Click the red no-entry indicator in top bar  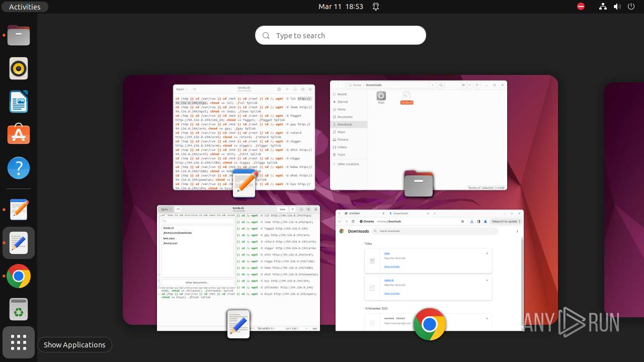coord(581,7)
